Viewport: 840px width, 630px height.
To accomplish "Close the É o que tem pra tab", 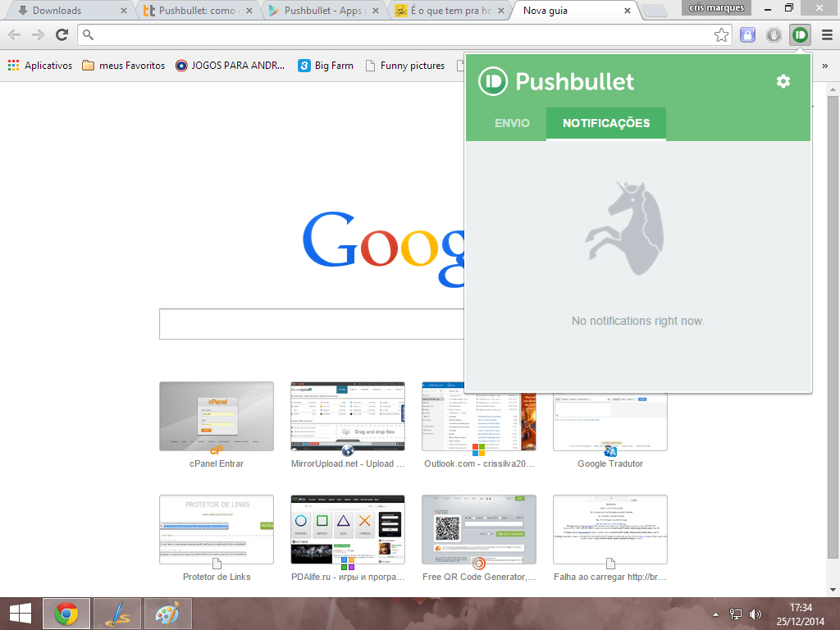I will (501, 11).
